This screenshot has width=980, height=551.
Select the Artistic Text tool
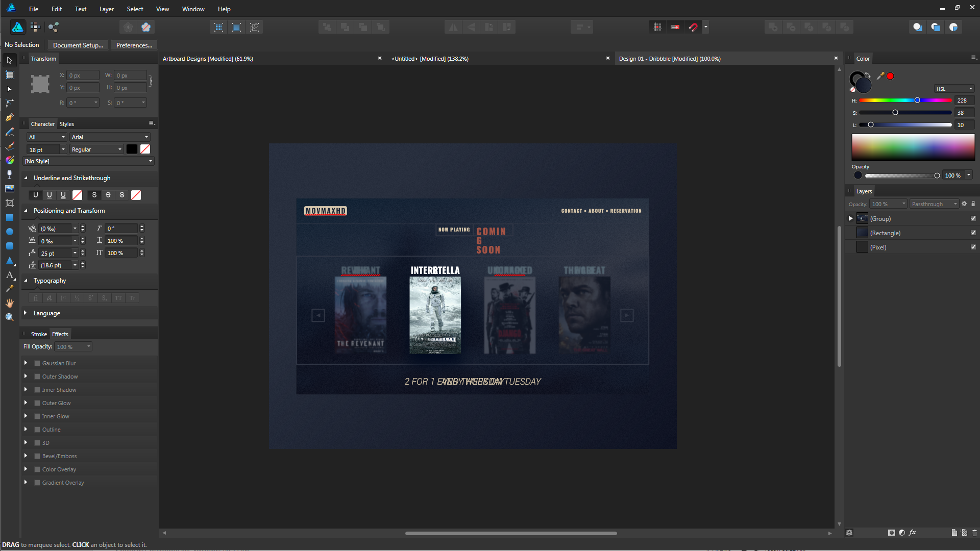[9, 275]
